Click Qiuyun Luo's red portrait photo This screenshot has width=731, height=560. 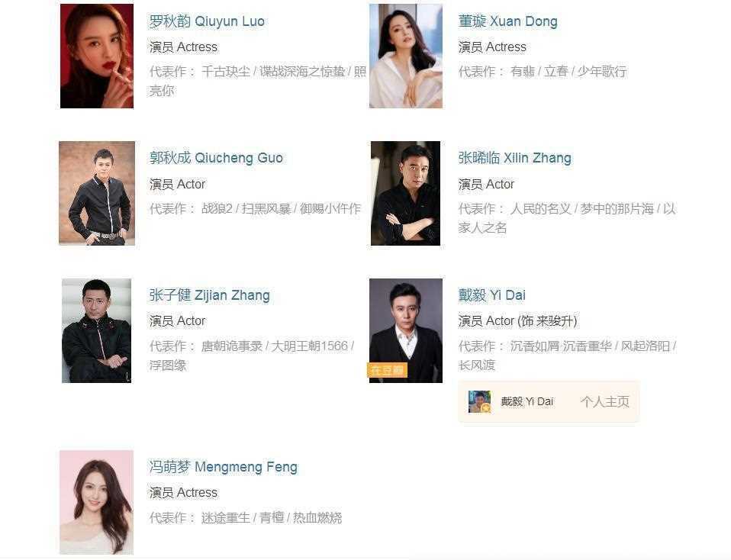[97, 56]
